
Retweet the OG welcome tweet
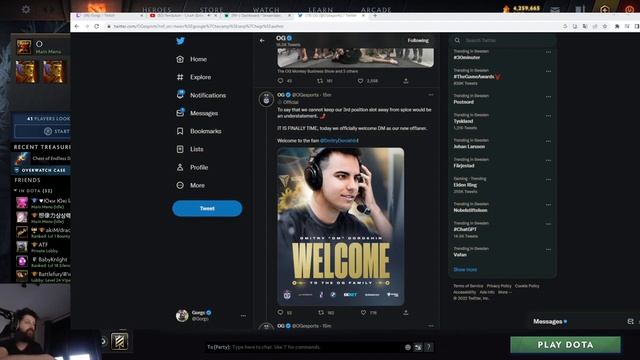click(321, 313)
